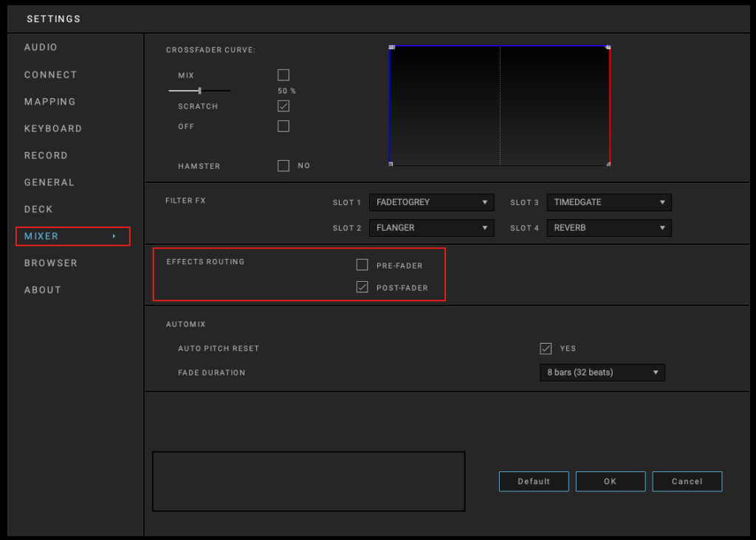Switch to the MAPPING settings page
The width and height of the screenshot is (756, 540).
click(x=49, y=102)
